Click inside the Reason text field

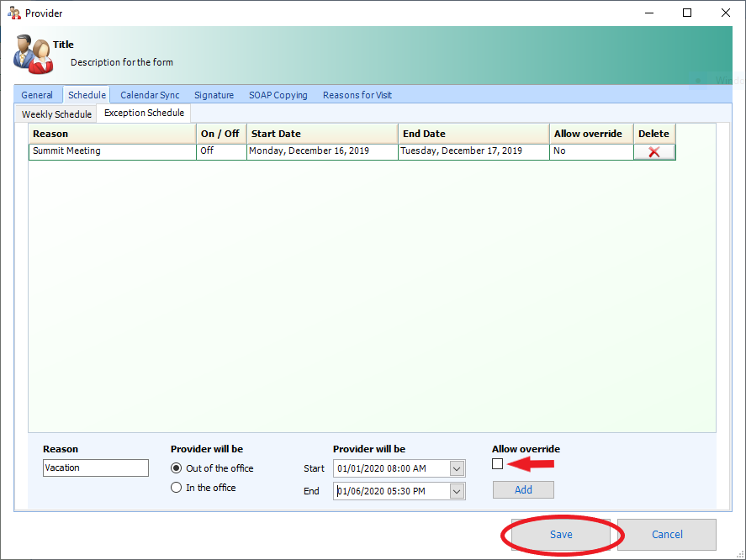[x=95, y=468]
